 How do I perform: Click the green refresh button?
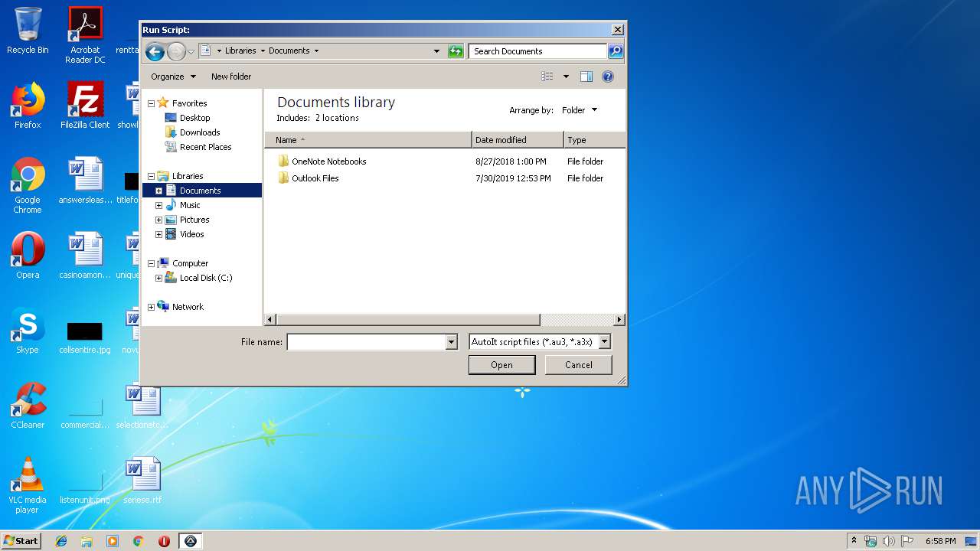[456, 51]
